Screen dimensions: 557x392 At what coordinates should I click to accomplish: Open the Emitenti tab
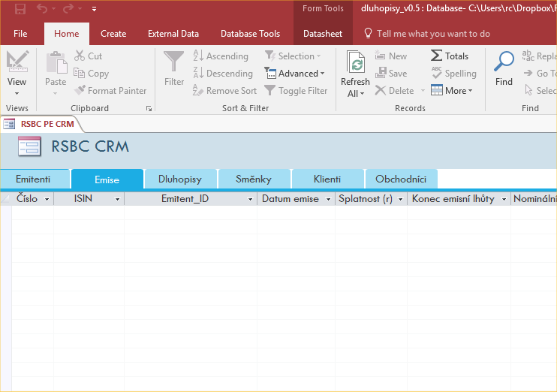point(35,179)
